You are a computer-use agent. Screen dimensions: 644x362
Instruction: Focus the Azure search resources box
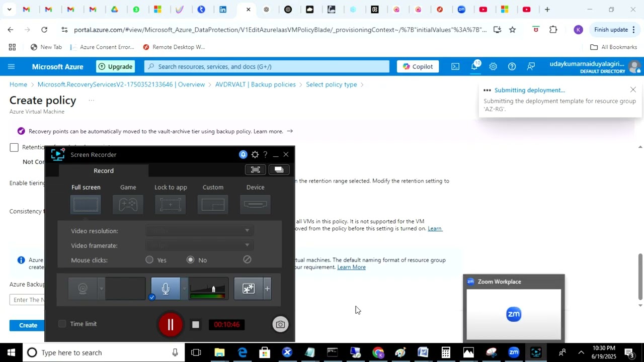point(267,66)
